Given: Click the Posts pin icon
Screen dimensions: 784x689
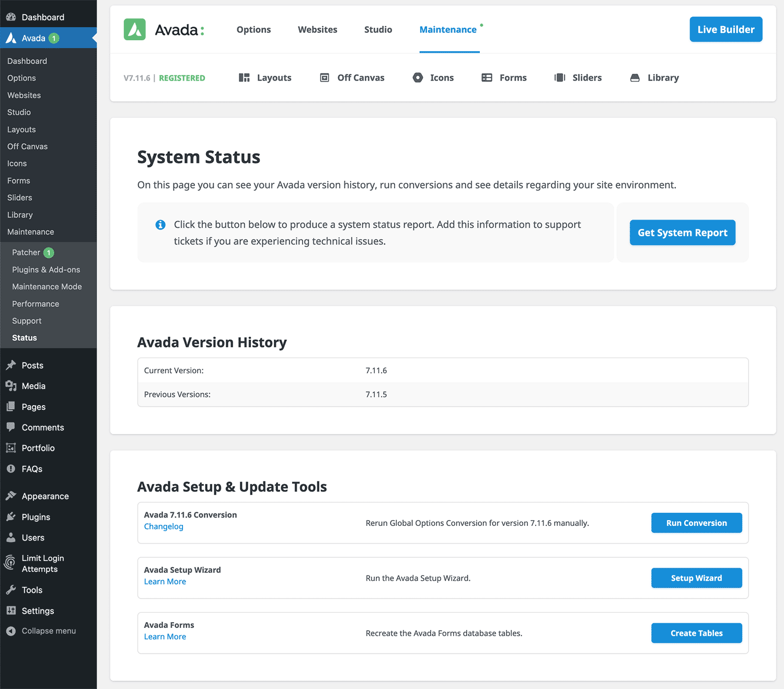Looking at the screenshot, I should pyautogui.click(x=11, y=365).
